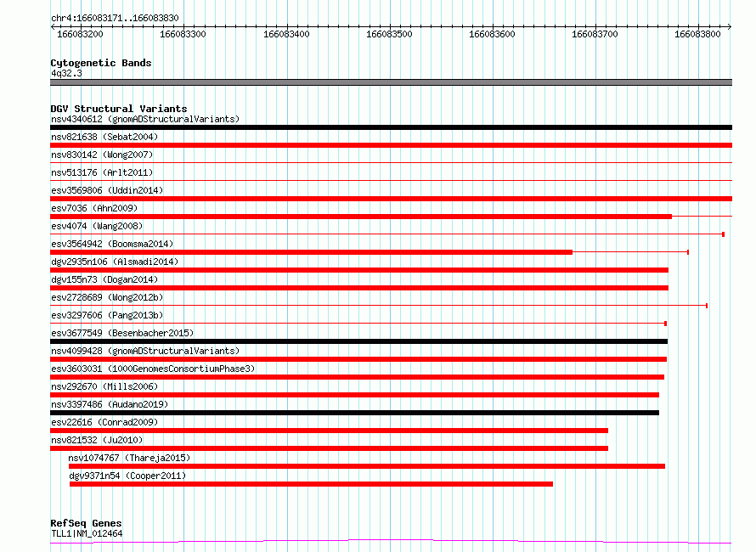The width and height of the screenshot is (756, 552).
Task: Click ruler position 166083500
Action: click(389, 34)
